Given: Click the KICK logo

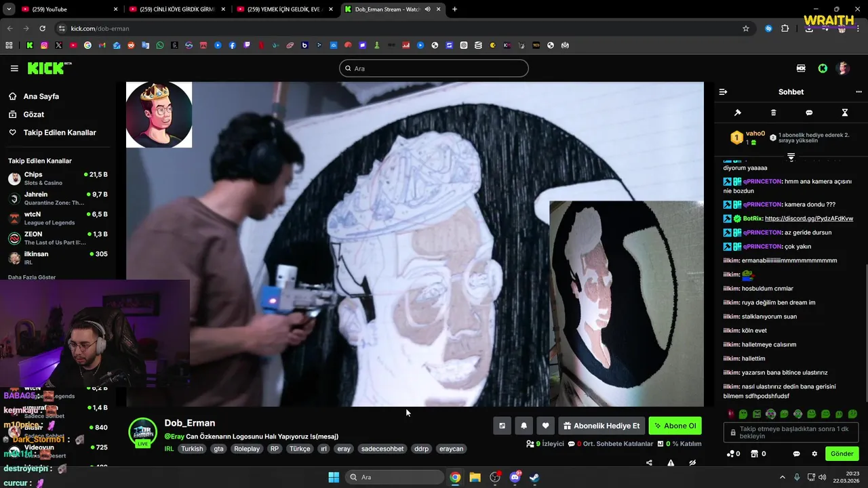Looking at the screenshot, I should (49, 68).
